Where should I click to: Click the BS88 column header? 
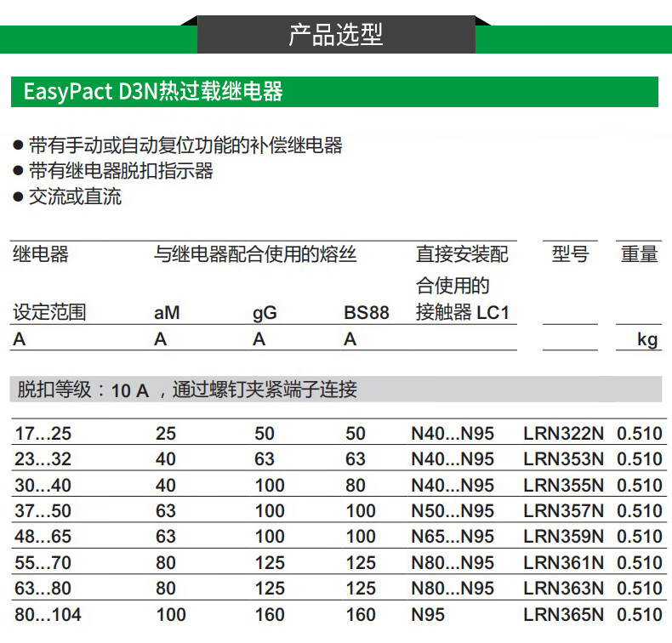pos(366,313)
